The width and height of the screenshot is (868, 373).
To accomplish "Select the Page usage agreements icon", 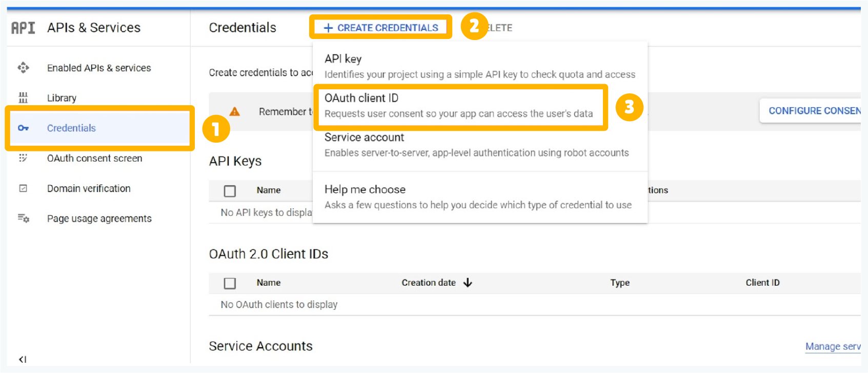I will 23,218.
